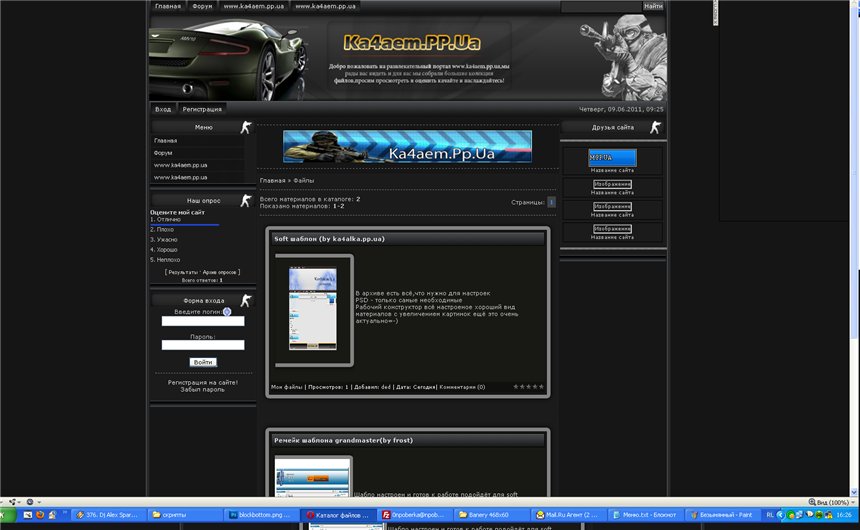Click the blue Ka4aem.Pp.Ua soldier banner

coord(407,146)
